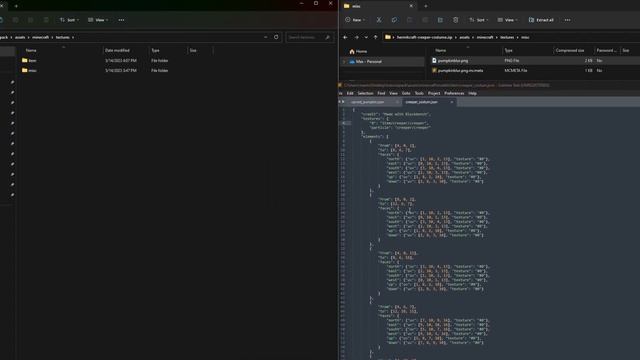Select the pumpkinblur.png.mcmeta file

[460, 70]
